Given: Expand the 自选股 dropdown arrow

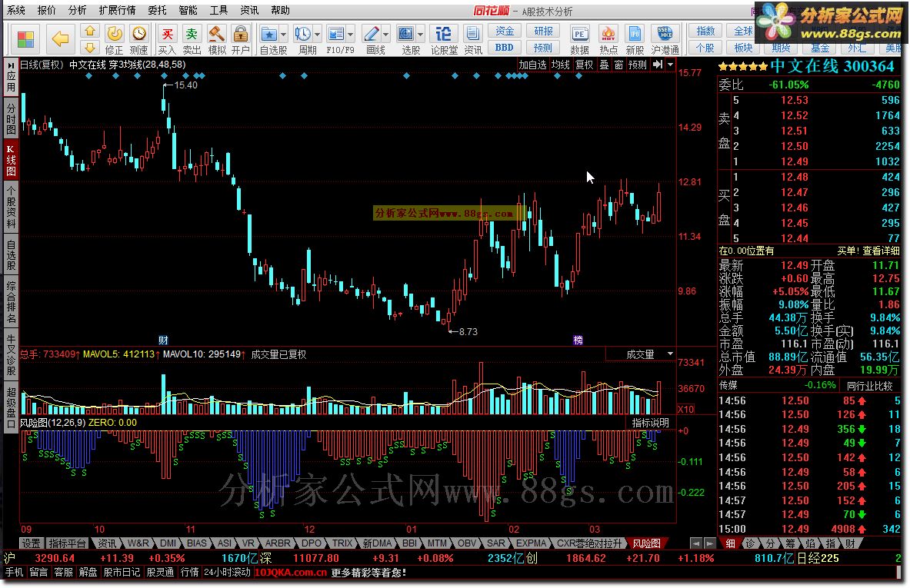Looking at the screenshot, I should pos(283,35).
